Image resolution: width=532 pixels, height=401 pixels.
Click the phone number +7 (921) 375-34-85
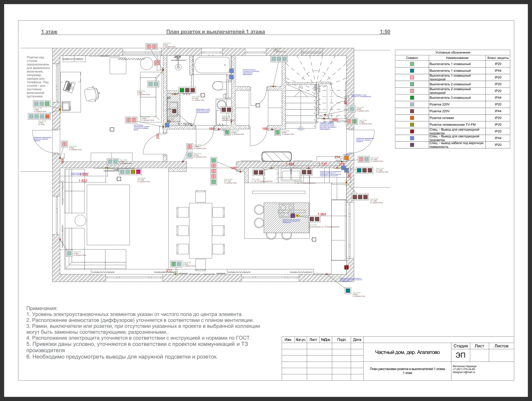(464, 369)
